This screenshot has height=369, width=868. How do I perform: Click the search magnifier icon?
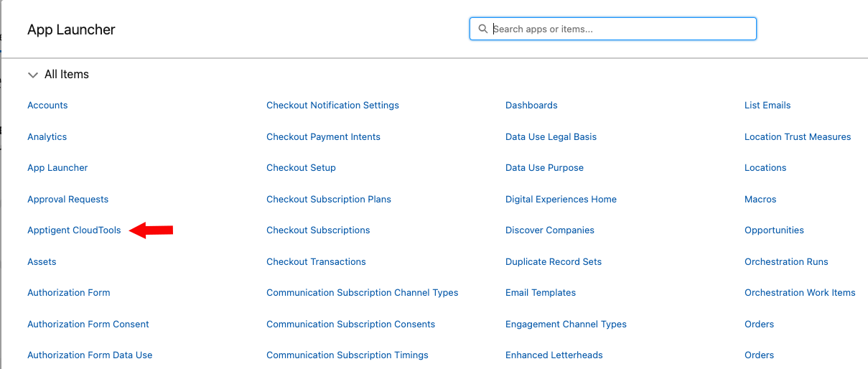(x=482, y=29)
